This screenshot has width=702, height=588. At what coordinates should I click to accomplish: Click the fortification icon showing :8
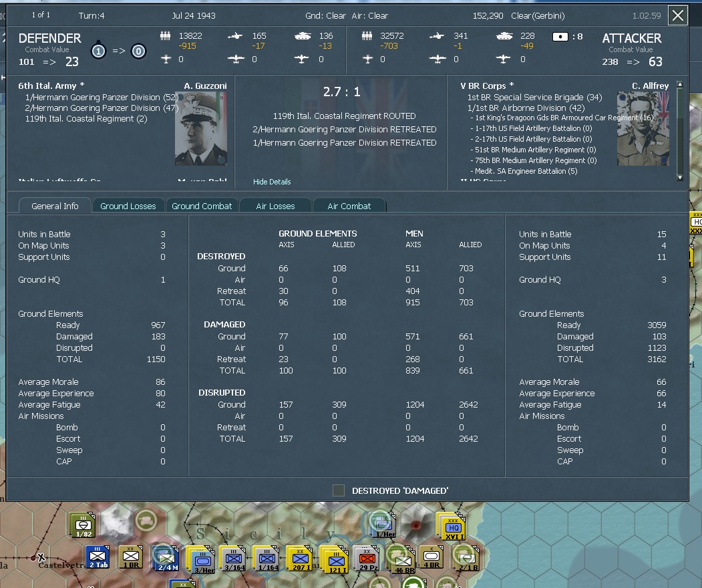(x=560, y=37)
